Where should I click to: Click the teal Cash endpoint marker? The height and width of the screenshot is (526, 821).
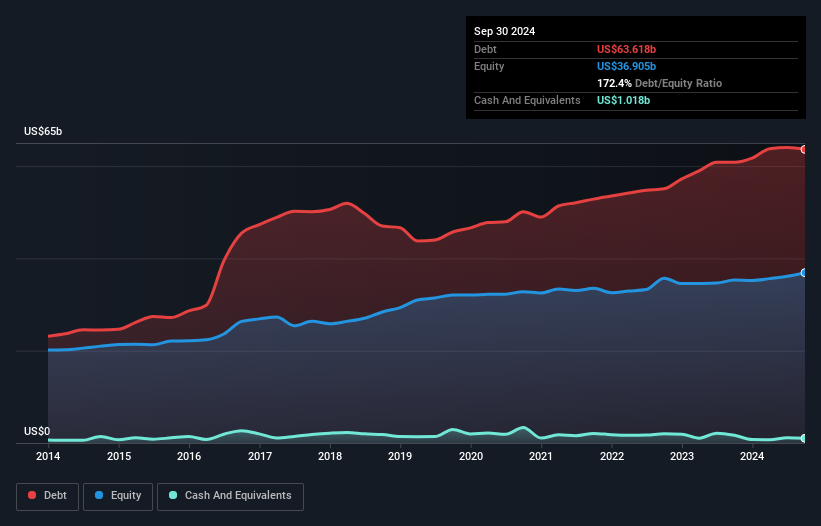[x=804, y=438]
